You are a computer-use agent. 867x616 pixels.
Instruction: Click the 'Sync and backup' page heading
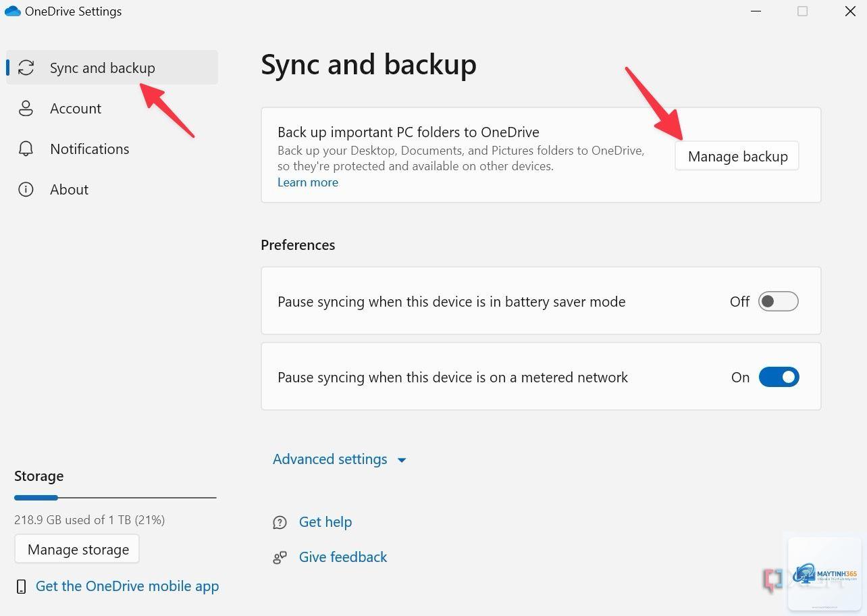(369, 64)
